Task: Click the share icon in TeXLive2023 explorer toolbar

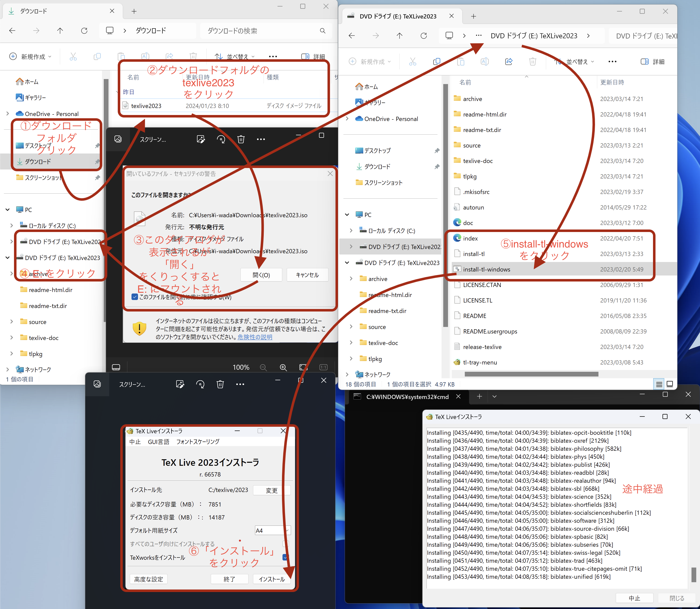Action: [508, 61]
